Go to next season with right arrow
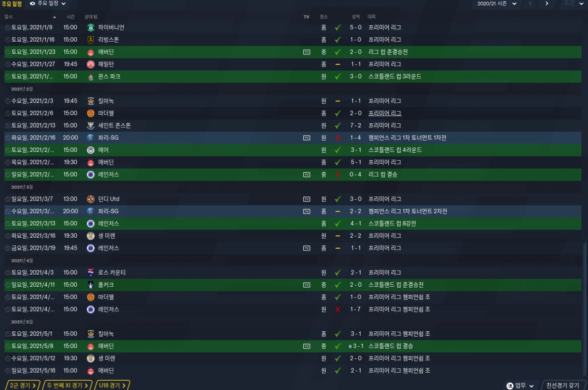 (x=547, y=4)
